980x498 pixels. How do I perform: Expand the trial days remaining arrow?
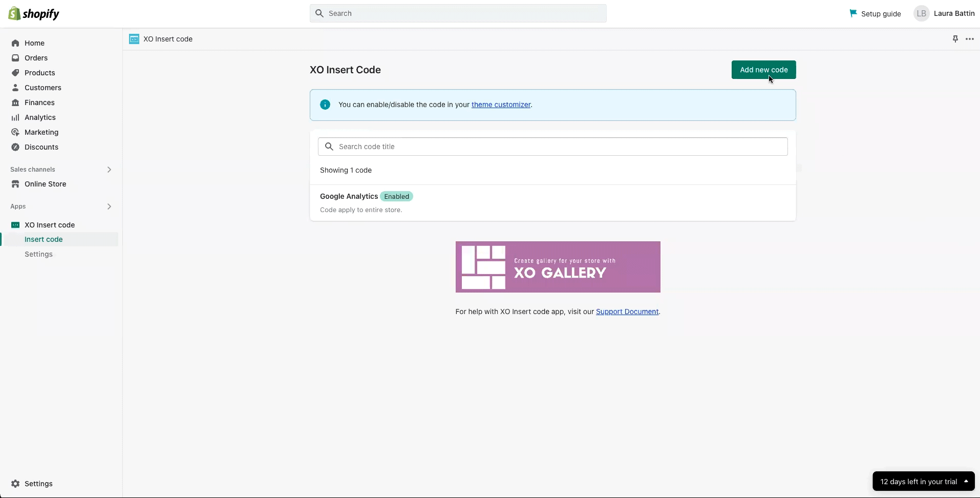pos(966,481)
